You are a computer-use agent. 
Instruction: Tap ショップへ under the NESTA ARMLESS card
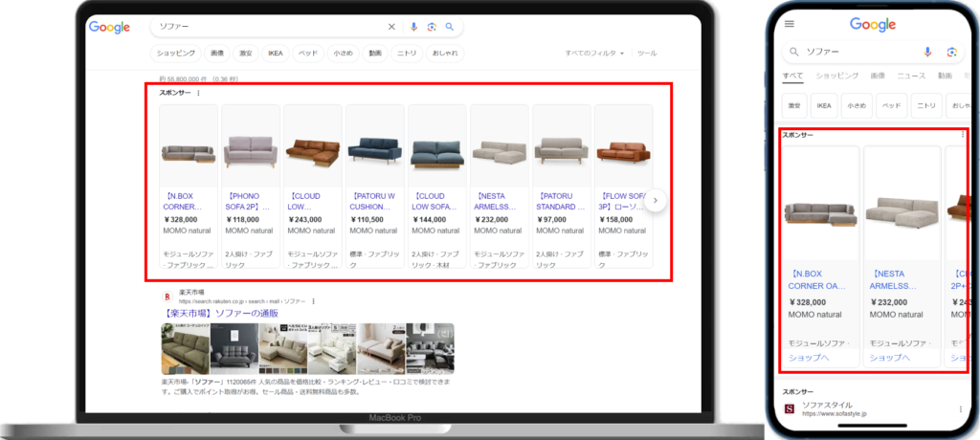pos(889,358)
